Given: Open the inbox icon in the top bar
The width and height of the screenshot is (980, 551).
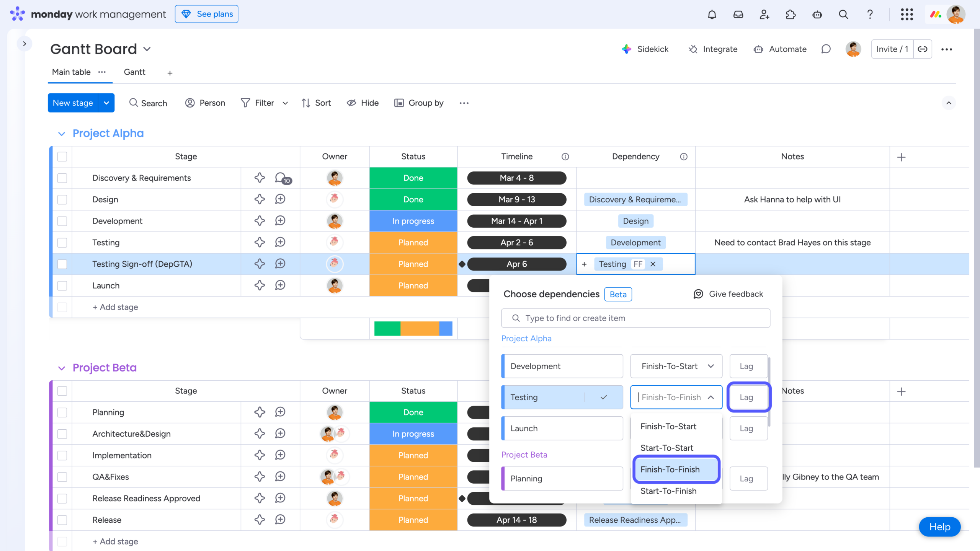Looking at the screenshot, I should (x=738, y=14).
